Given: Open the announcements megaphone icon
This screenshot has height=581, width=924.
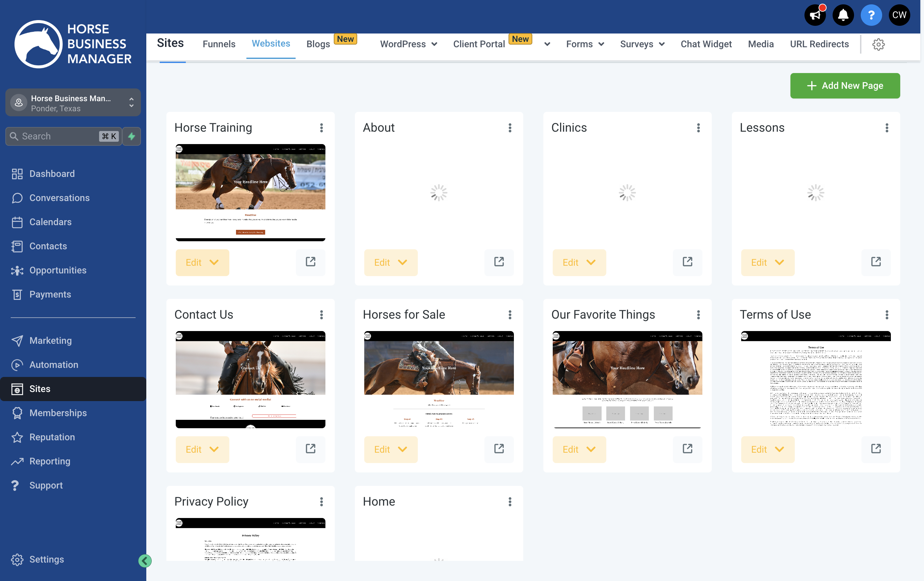Looking at the screenshot, I should (815, 15).
